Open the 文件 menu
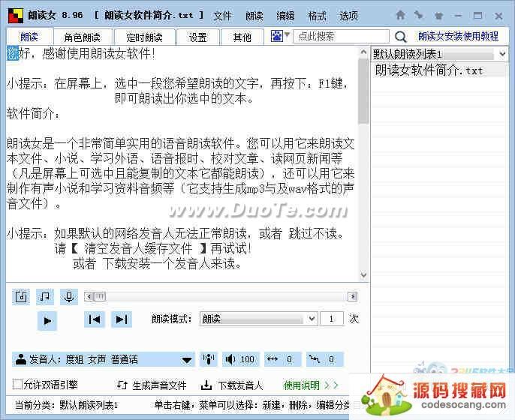 [222, 15]
